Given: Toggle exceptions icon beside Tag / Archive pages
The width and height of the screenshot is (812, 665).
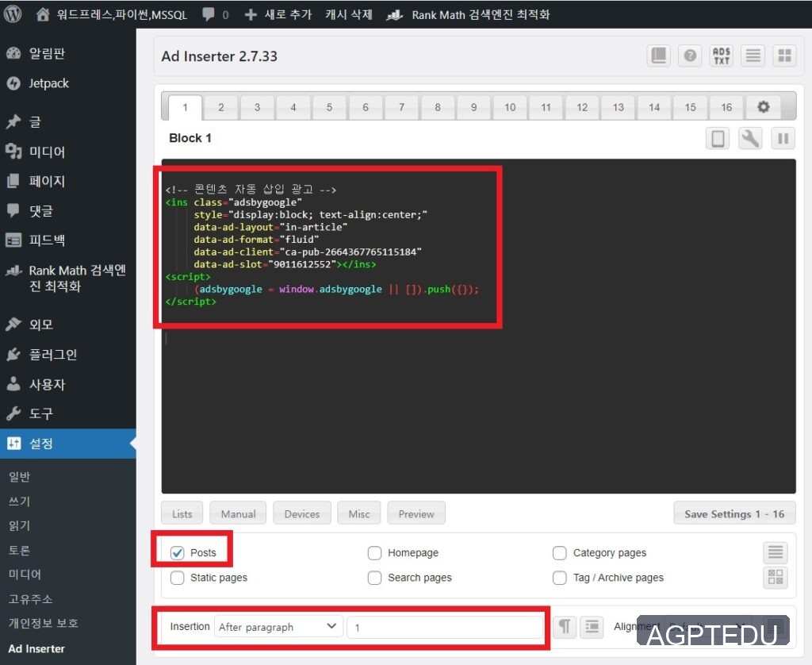Looking at the screenshot, I should pyautogui.click(x=776, y=578).
